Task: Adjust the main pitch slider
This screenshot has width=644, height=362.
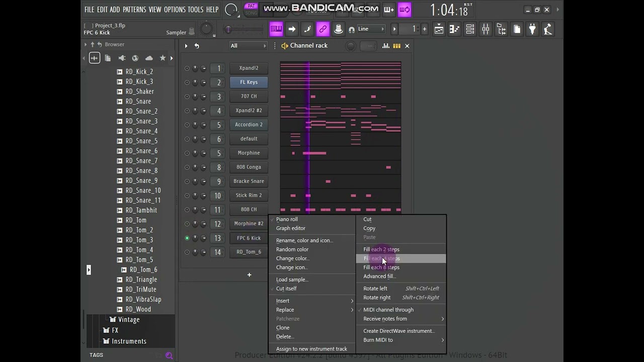Action: (x=244, y=30)
